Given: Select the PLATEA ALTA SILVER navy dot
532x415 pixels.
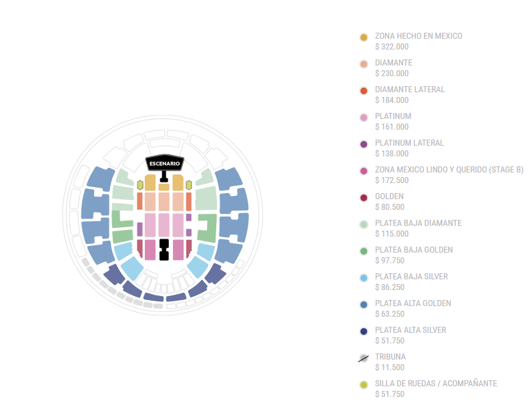Looking at the screenshot, I should [x=364, y=331].
